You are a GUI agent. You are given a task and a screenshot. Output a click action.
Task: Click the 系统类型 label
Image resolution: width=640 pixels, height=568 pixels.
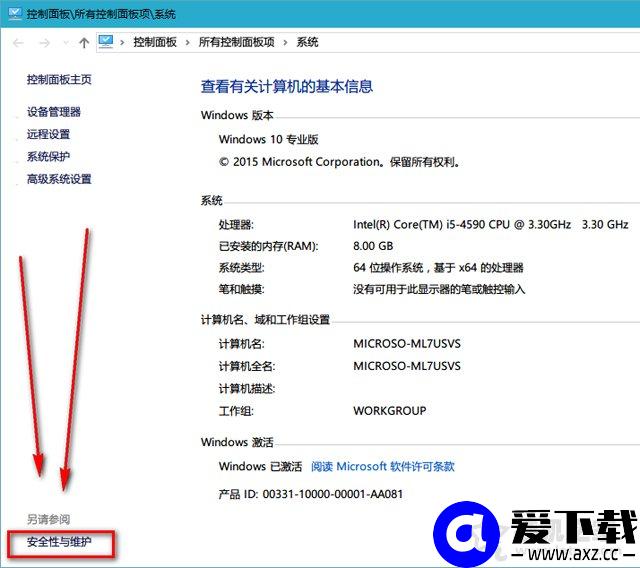[x=242, y=268]
